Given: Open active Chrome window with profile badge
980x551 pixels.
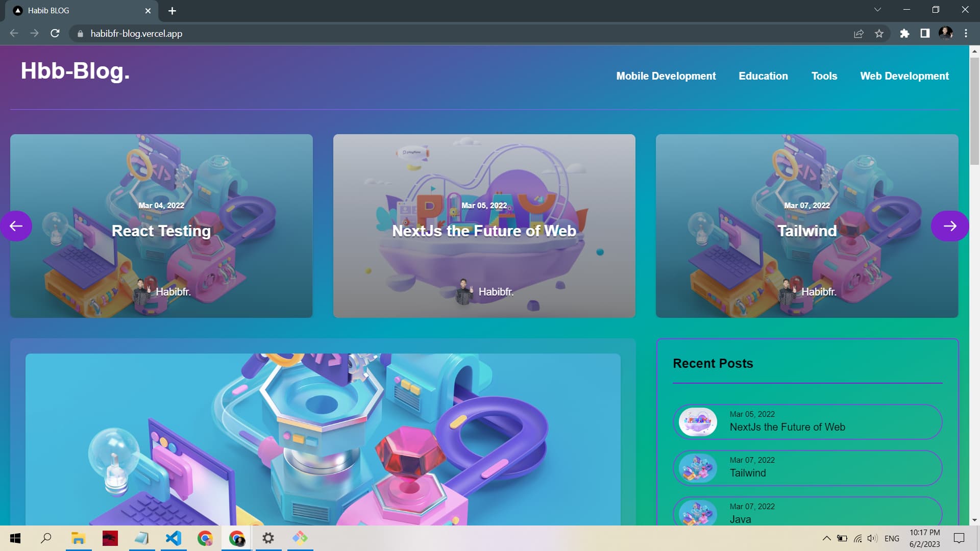Looking at the screenshot, I should 237,538.
